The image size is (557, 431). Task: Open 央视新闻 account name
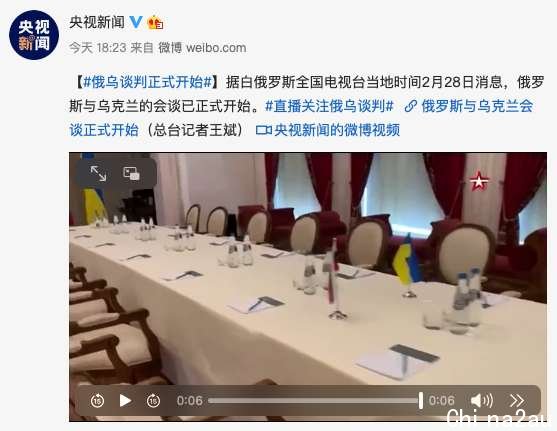[97, 22]
